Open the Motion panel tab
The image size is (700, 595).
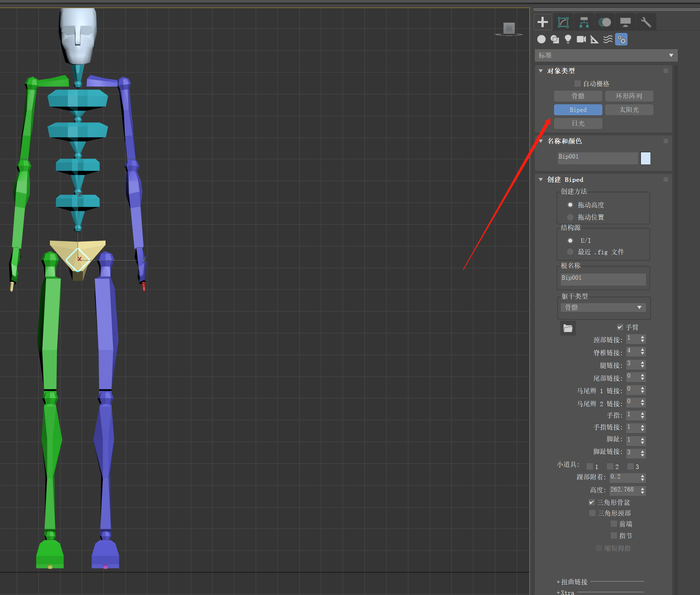pyautogui.click(x=605, y=22)
